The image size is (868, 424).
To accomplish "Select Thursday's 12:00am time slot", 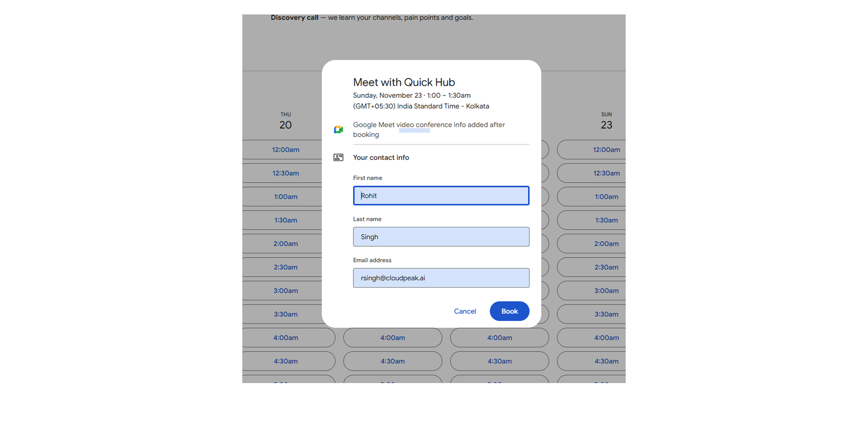I will pyautogui.click(x=285, y=150).
